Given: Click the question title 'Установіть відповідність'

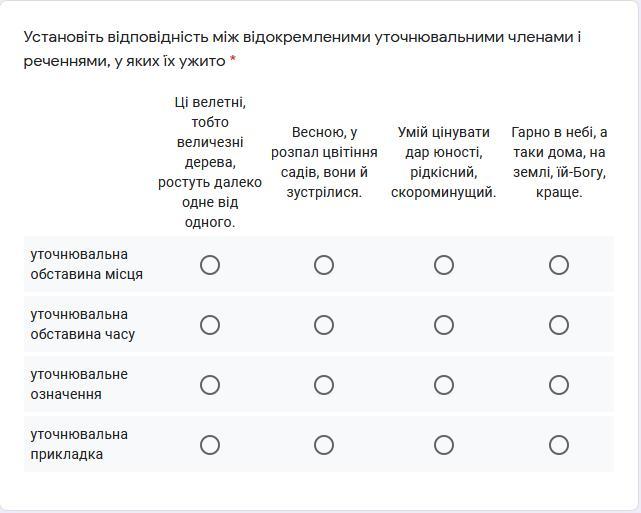Looking at the screenshot, I should pyautogui.click(x=303, y=49).
